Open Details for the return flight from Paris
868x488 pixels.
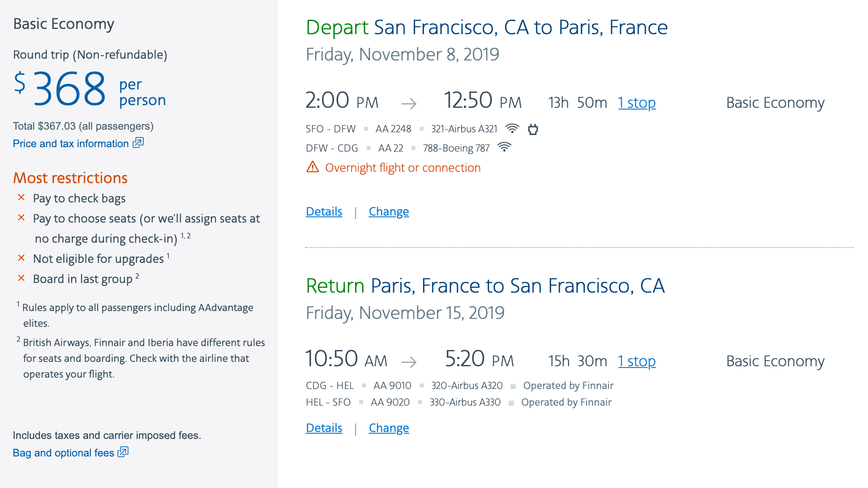[x=324, y=428]
